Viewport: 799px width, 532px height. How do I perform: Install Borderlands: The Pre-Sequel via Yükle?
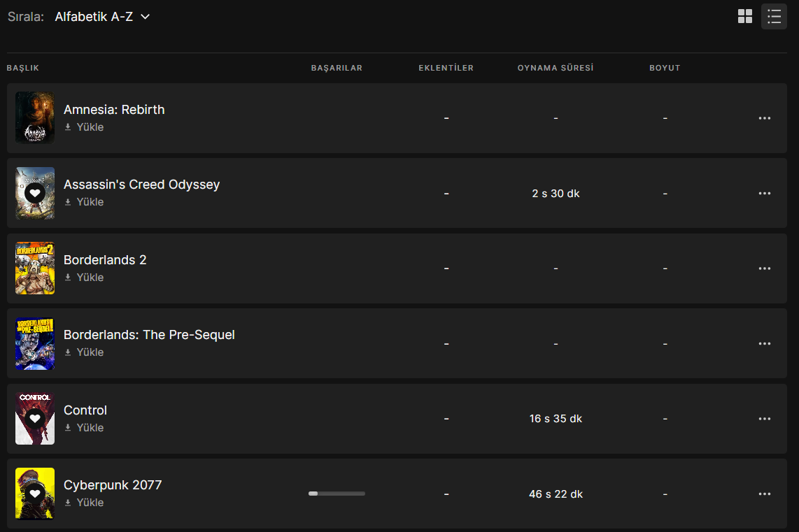tap(84, 352)
